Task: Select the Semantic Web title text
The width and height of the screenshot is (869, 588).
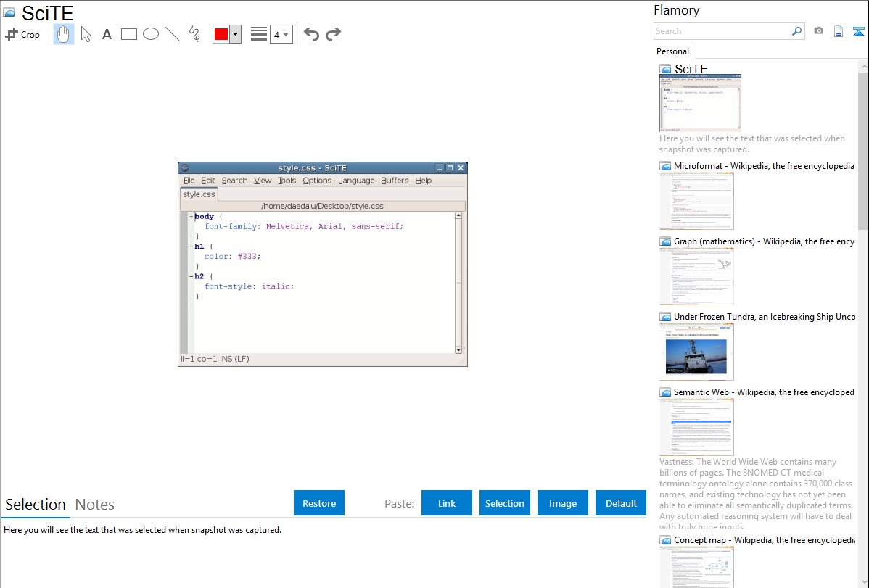Action: (x=764, y=392)
